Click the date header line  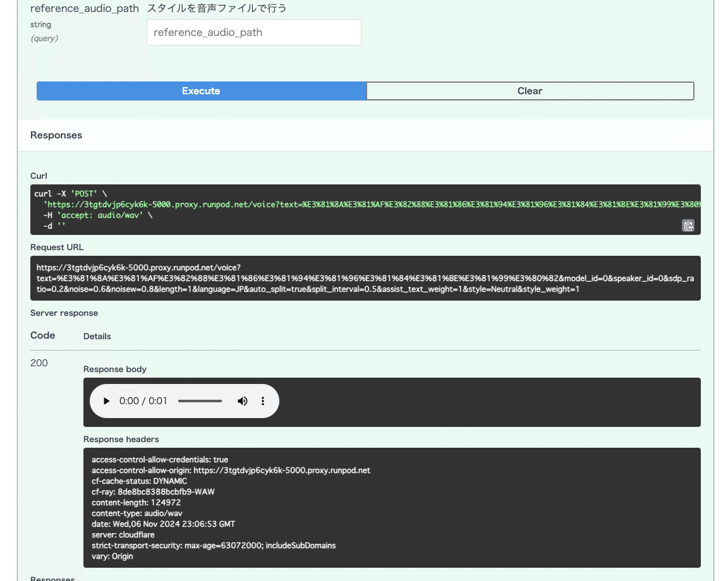tap(164, 524)
